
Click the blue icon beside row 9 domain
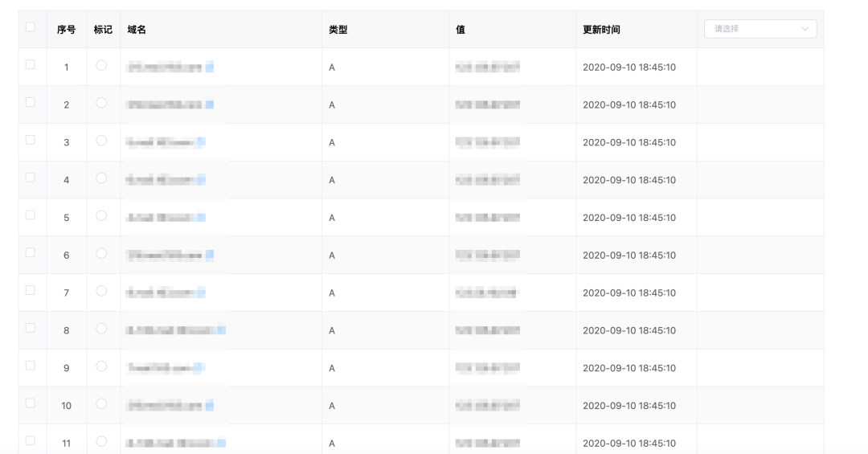click(199, 368)
